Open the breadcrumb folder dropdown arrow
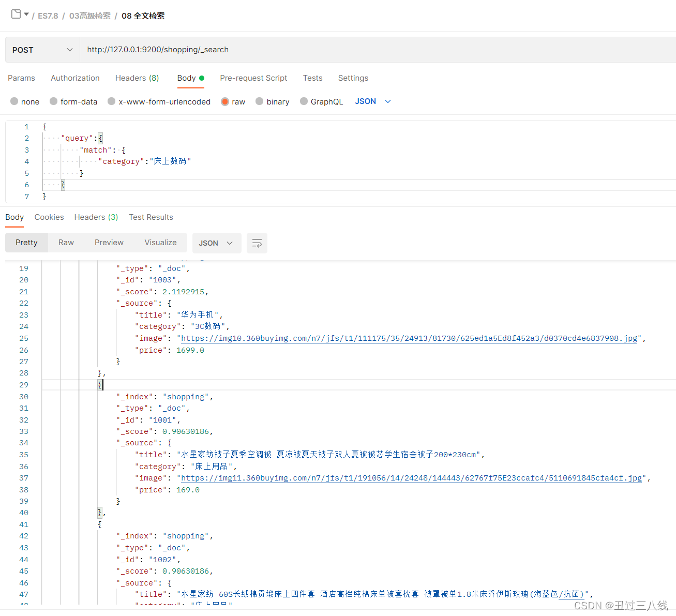Image resolution: width=676 pixels, height=616 pixels. click(x=26, y=14)
